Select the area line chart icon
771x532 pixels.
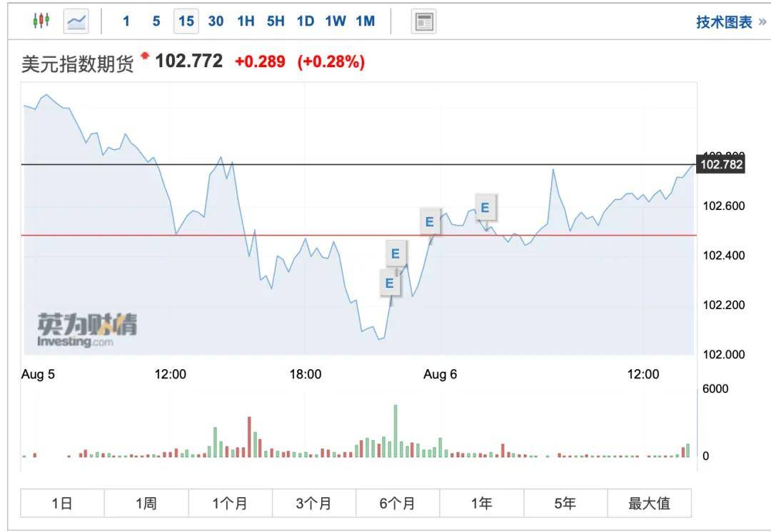coord(76,21)
